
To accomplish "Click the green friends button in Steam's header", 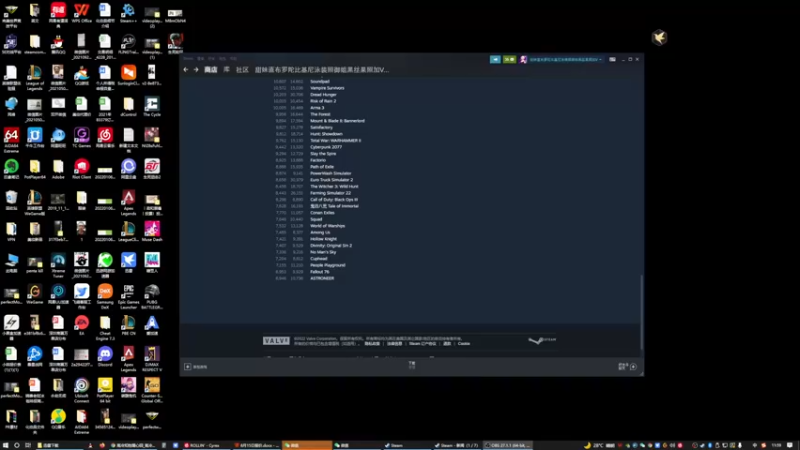I will pos(509,59).
